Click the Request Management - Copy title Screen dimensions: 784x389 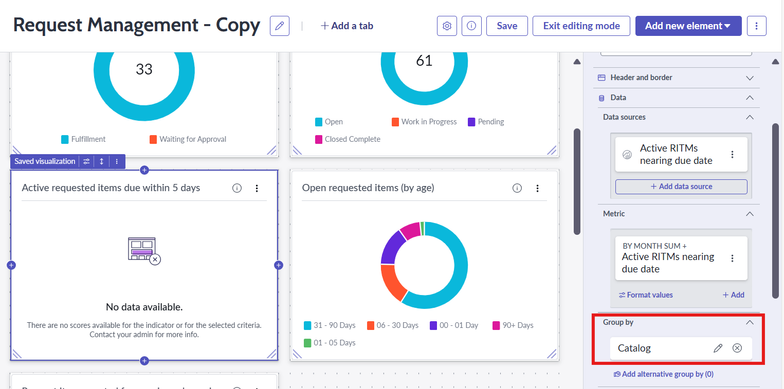pyautogui.click(x=136, y=26)
